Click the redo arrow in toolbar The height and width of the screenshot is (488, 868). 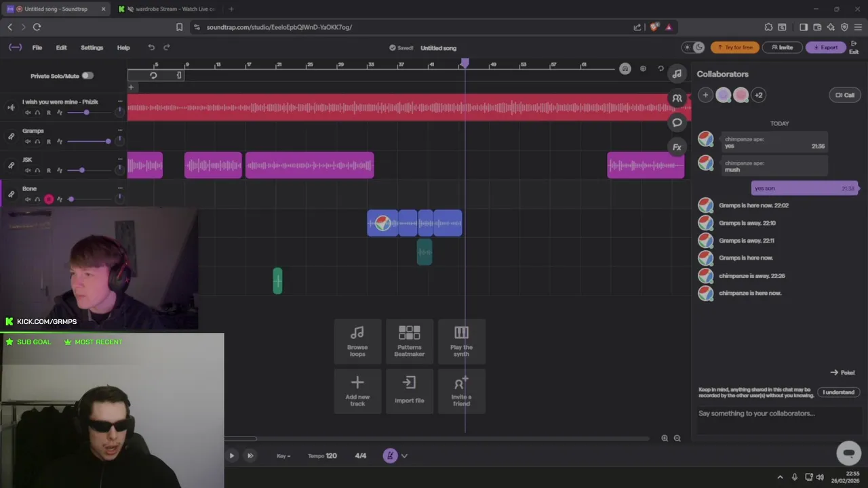coord(167,47)
